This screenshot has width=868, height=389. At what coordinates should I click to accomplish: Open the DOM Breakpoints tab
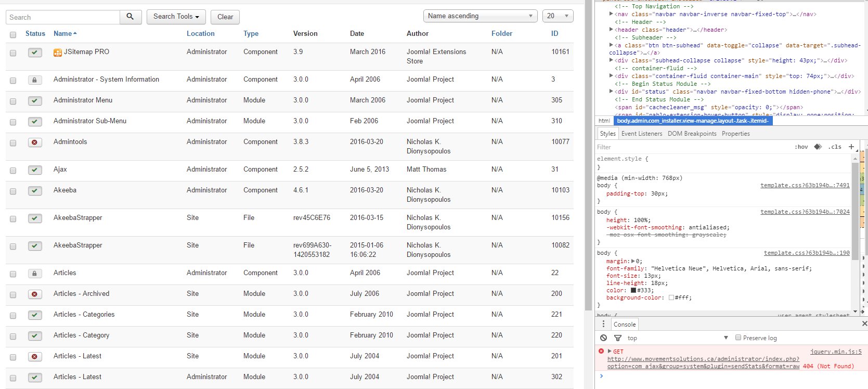point(692,134)
